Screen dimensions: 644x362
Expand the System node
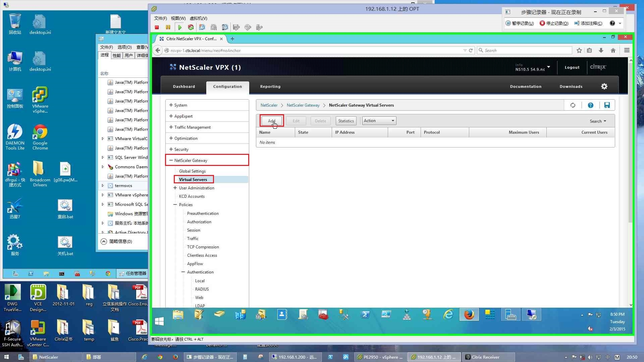tap(171, 105)
